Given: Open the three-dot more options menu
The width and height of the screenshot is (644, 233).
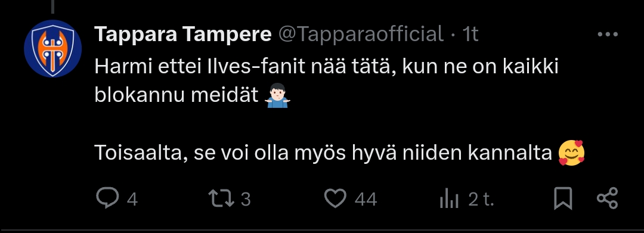Looking at the screenshot, I should point(608,35).
